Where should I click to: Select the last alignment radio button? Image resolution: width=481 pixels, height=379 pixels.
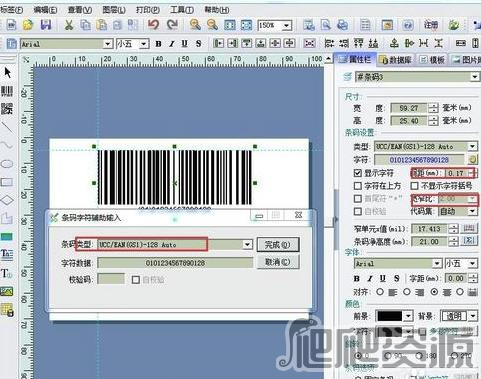point(460,292)
